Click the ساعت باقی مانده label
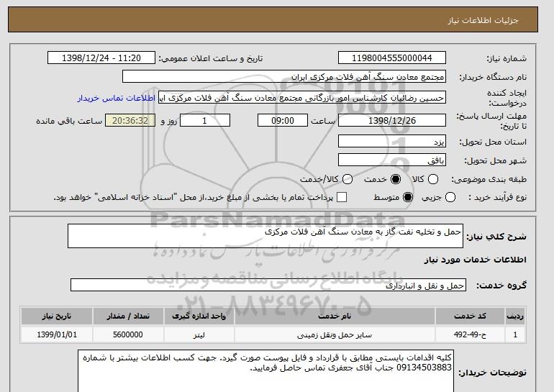 coord(69,121)
